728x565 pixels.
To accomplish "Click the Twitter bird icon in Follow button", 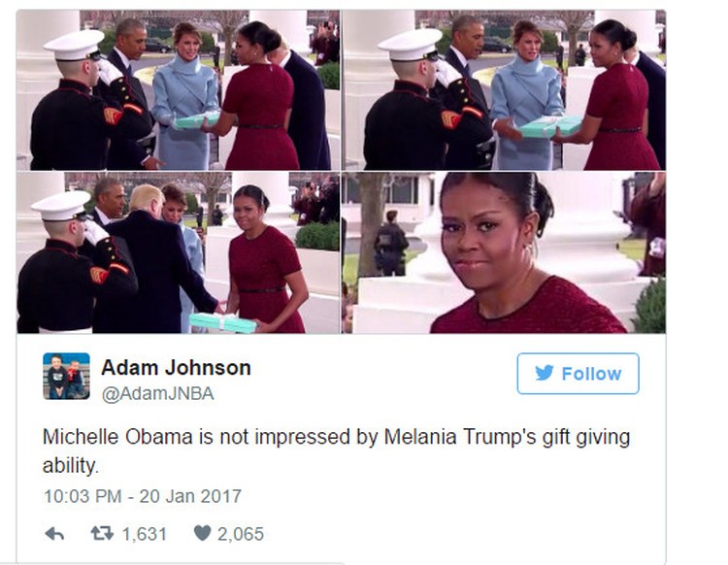I will coord(545,373).
